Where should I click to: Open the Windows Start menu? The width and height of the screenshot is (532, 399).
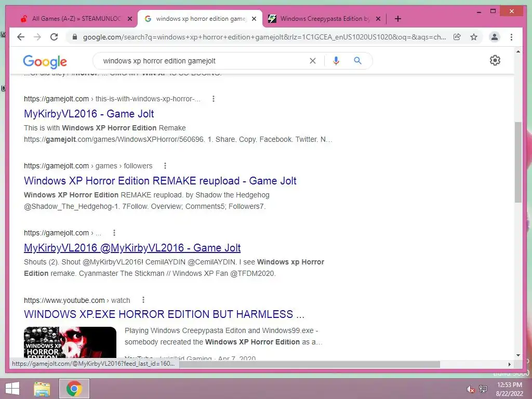click(x=12, y=389)
